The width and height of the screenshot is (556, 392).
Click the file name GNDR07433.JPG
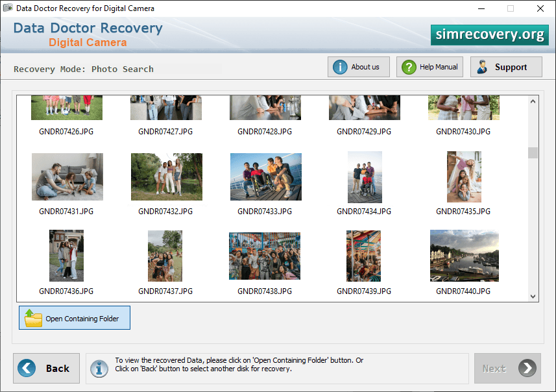(x=265, y=212)
